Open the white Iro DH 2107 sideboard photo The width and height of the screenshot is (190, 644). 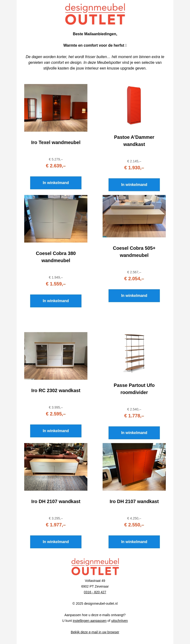[x=56, y=467]
